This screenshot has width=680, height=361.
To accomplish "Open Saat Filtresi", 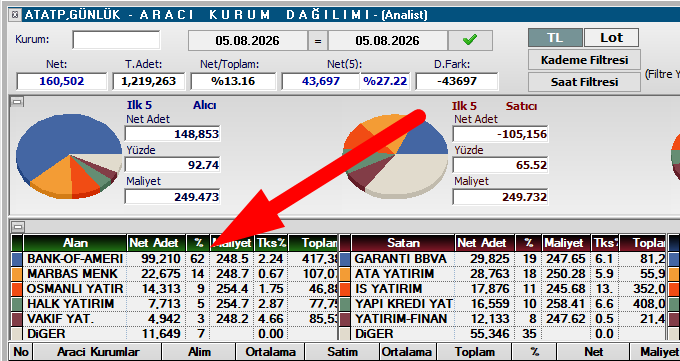I will [584, 82].
